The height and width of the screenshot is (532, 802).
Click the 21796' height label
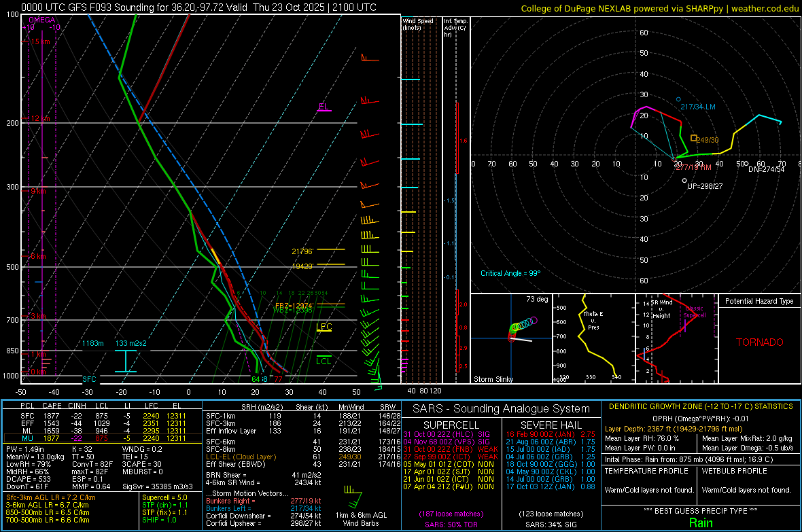(x=302, y=251)
